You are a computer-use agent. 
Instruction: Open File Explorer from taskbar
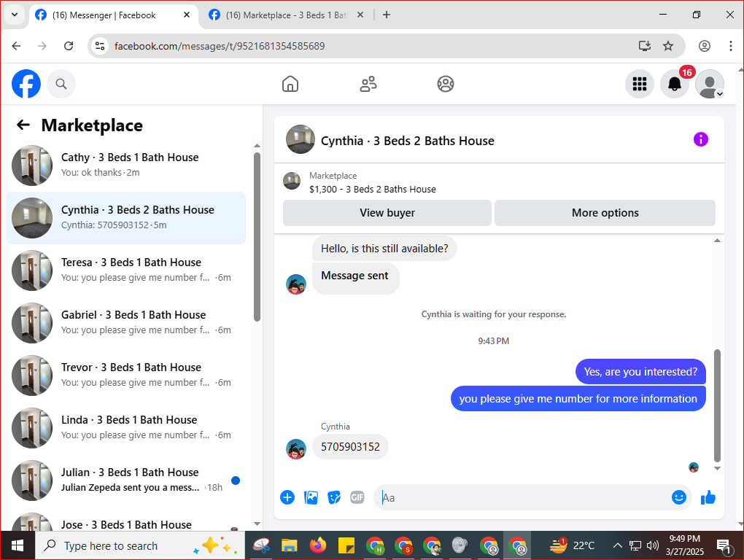pos(289,545)
